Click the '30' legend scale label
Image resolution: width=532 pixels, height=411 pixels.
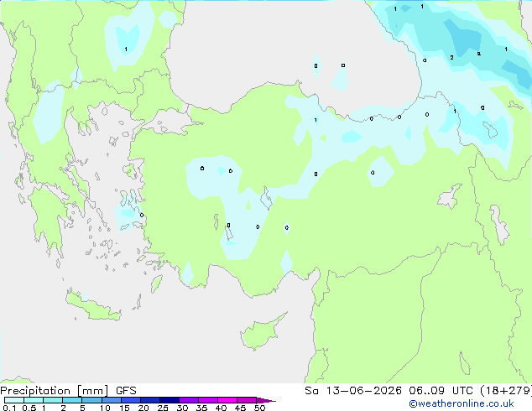pyautogui.click(x=182, y=408)
